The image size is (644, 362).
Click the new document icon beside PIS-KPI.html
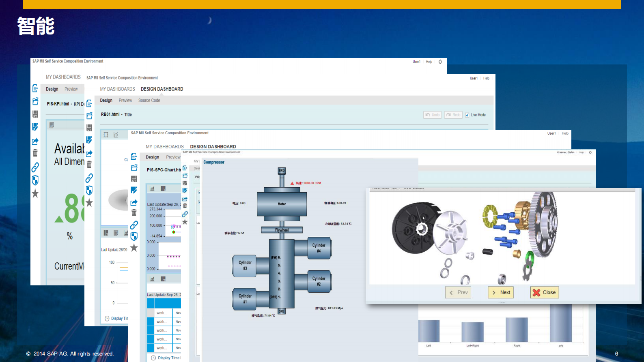(35, 88)
